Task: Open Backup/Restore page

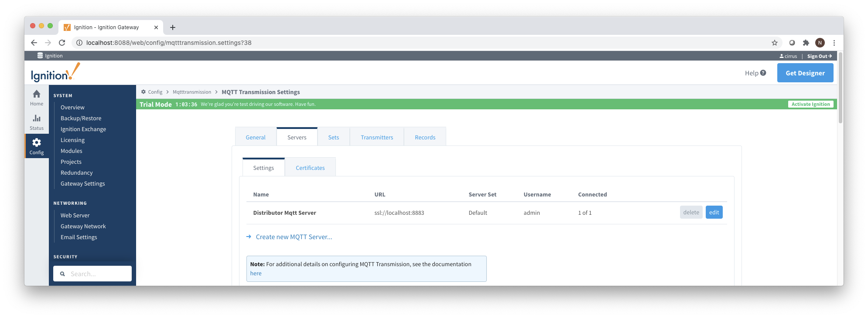Action: coord(81,118)
